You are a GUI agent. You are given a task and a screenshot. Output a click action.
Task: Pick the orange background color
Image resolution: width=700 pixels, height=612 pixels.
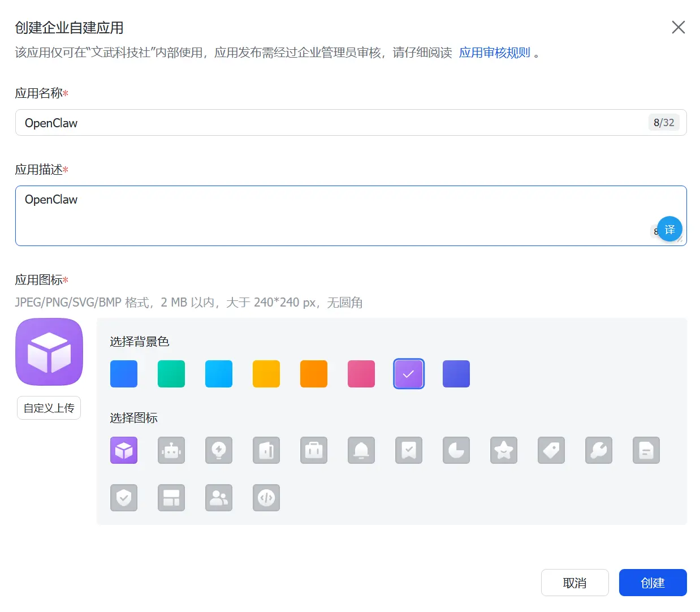coord(314,374)
